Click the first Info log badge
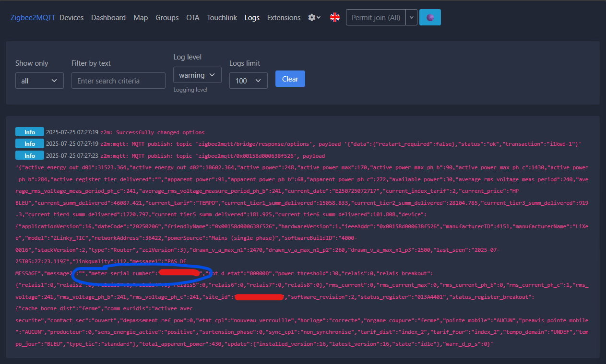Screen dimensions: 606x364 [30, 132]
